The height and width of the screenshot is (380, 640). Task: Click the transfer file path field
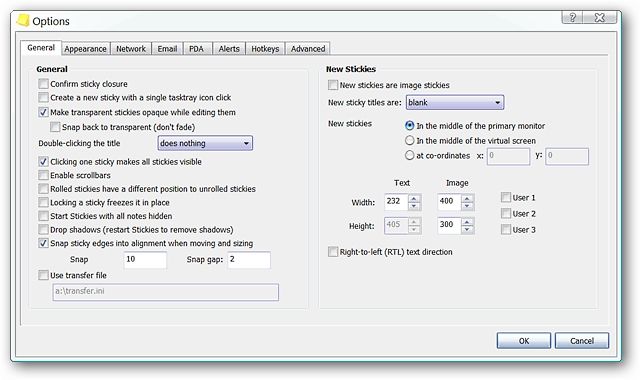click(x=166, y=292)
